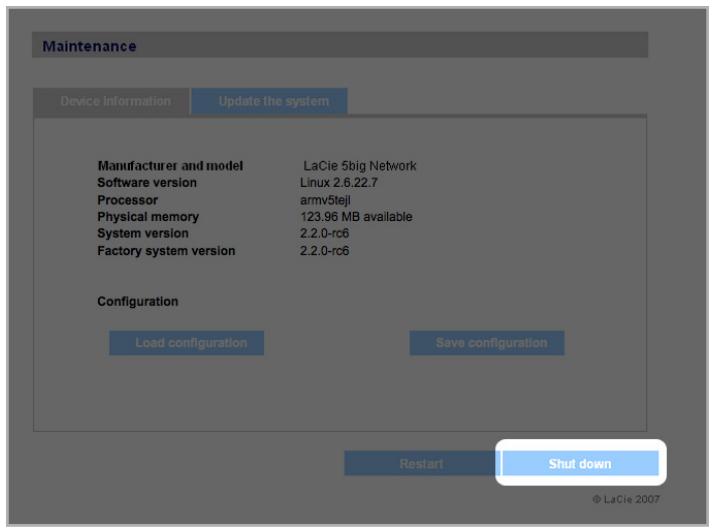Click the LaCie 5big Network value

360,166
